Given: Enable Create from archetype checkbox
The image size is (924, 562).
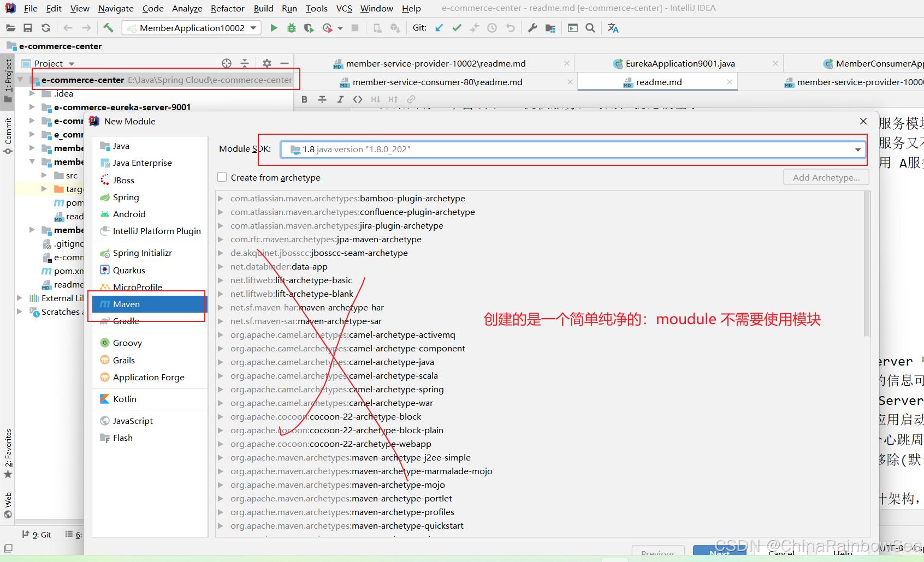Looking at the screenshot, I should [222, 177].
